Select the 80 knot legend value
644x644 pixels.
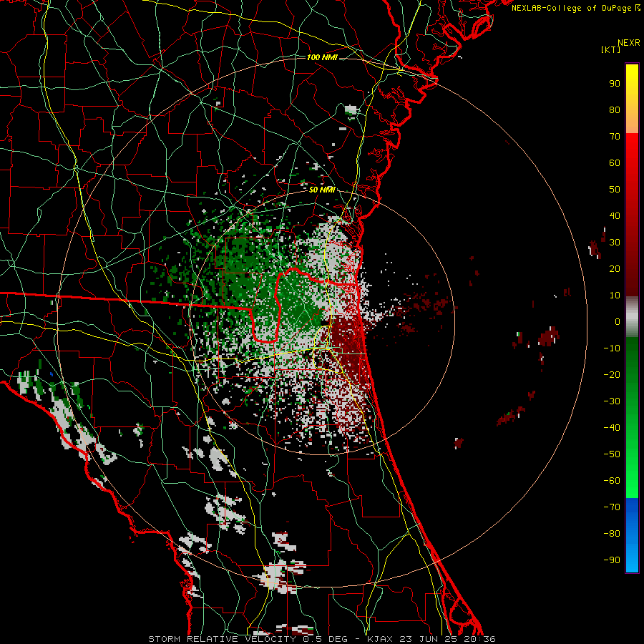click(x=615, y=109)
